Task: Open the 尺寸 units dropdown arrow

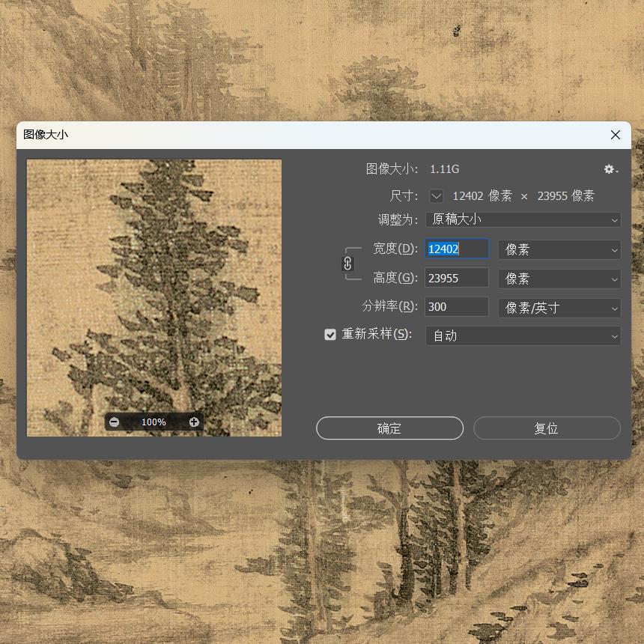Action: (x=436, y=196)
